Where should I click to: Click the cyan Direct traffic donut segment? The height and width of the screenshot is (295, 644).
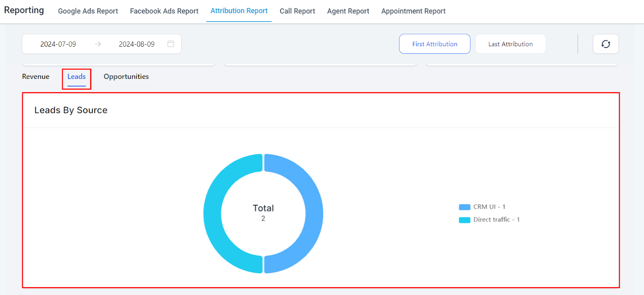[x=212, y=214]
